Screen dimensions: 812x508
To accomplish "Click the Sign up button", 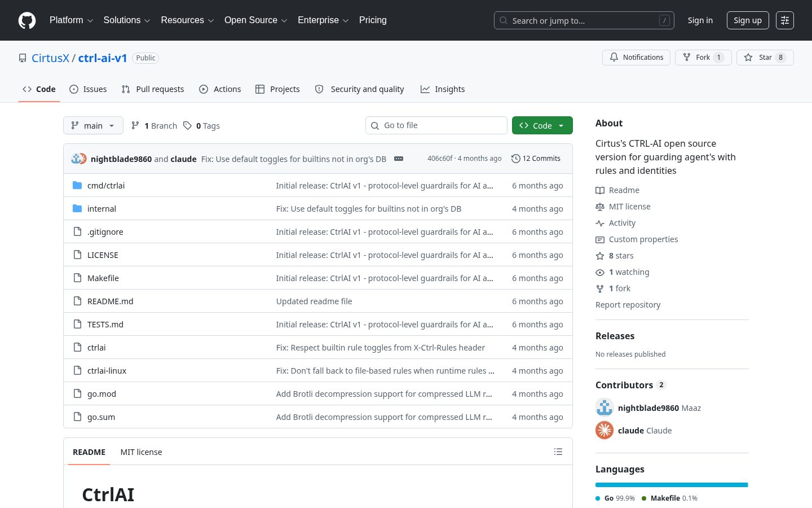I will (x=748, y=20).
